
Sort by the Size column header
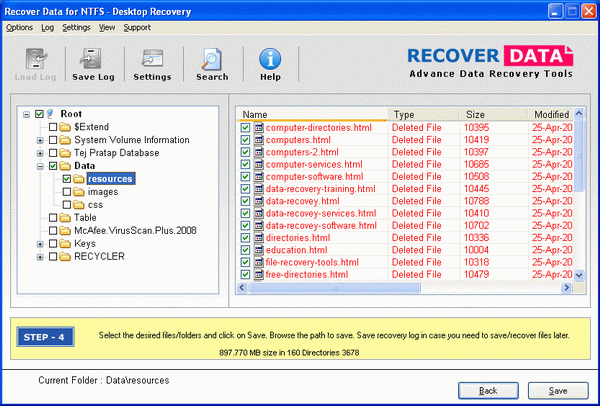click(494, 114)
